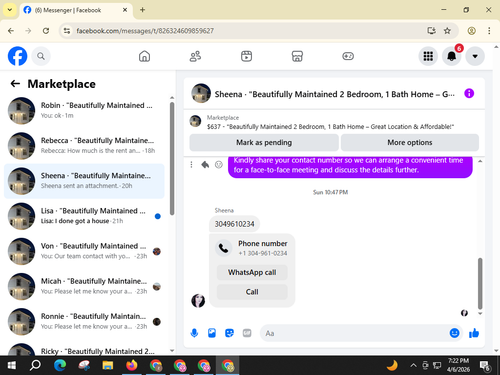Open the Friends icon in top navigation
Image resolution: width=500 pixels, height=375 pixels.
(x=195, y=56)
